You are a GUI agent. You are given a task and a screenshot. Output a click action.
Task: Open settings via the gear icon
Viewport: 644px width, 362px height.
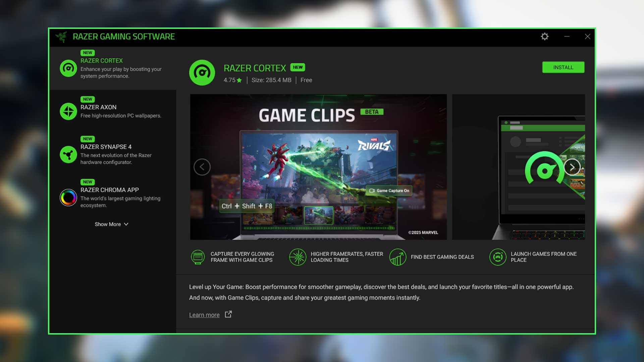[x=545, y=37]
